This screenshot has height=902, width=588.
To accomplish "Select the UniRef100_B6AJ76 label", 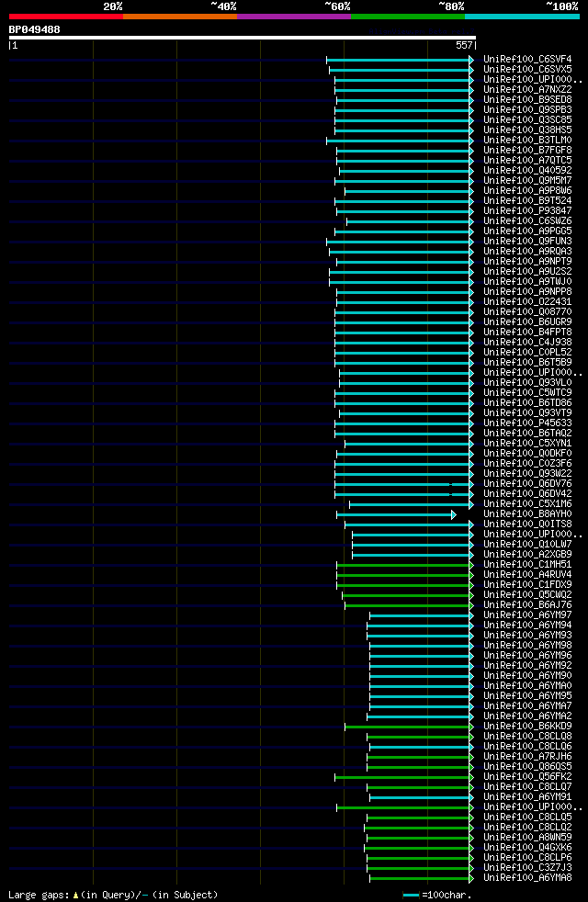I will (x=527, y=605).
